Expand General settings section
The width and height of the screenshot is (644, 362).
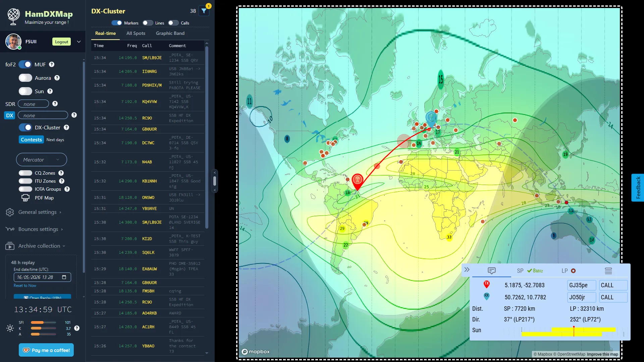point(40,212)
